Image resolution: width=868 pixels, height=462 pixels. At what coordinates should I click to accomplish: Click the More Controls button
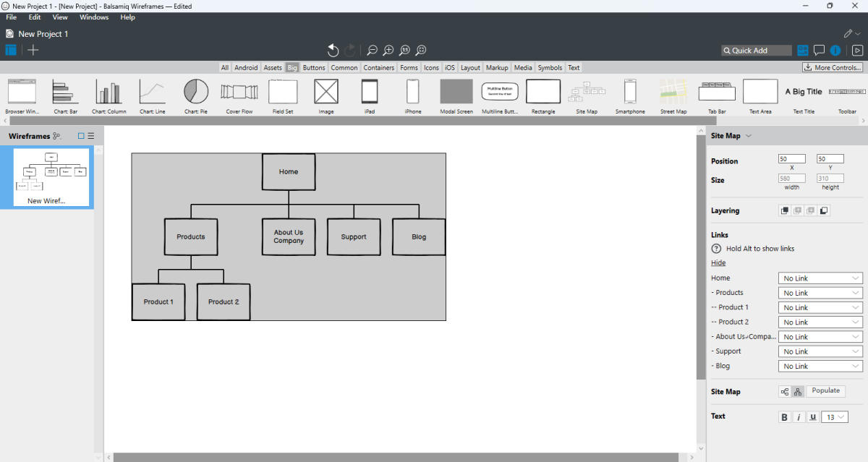click(833, 68)
